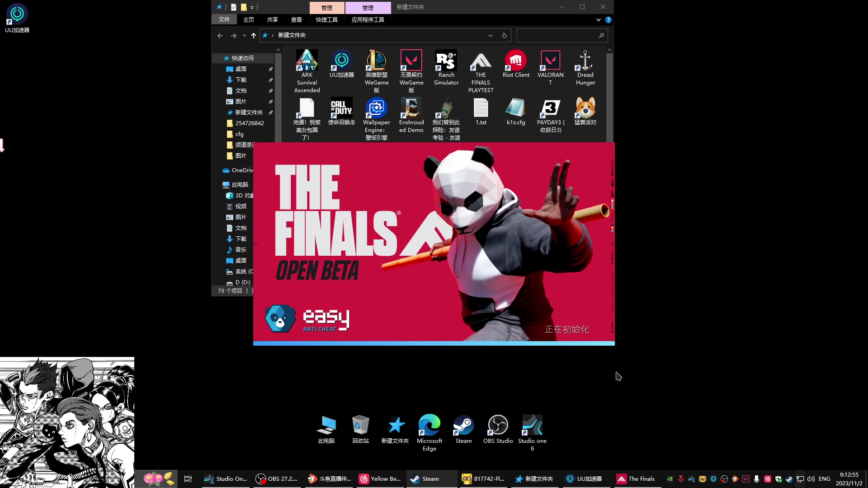Open 下载 under quick access
Viewport: 868px width, 488px height.
(241, 80)
